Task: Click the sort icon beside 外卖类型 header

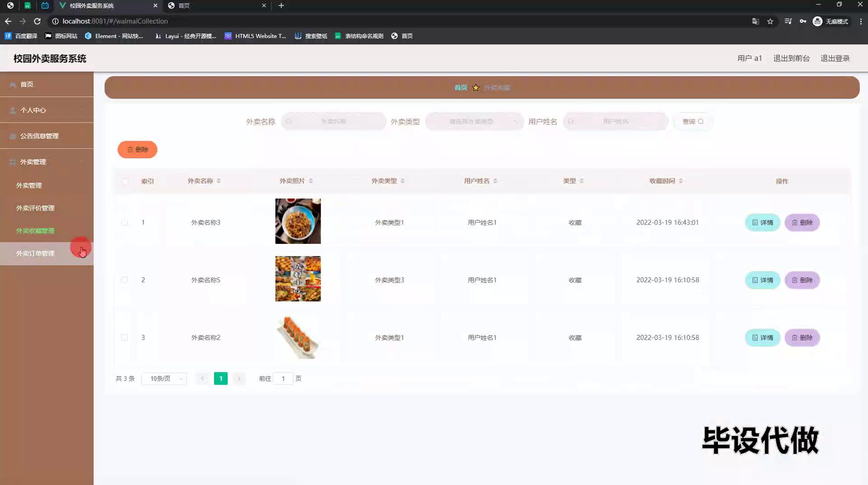Action: [402, 181]
